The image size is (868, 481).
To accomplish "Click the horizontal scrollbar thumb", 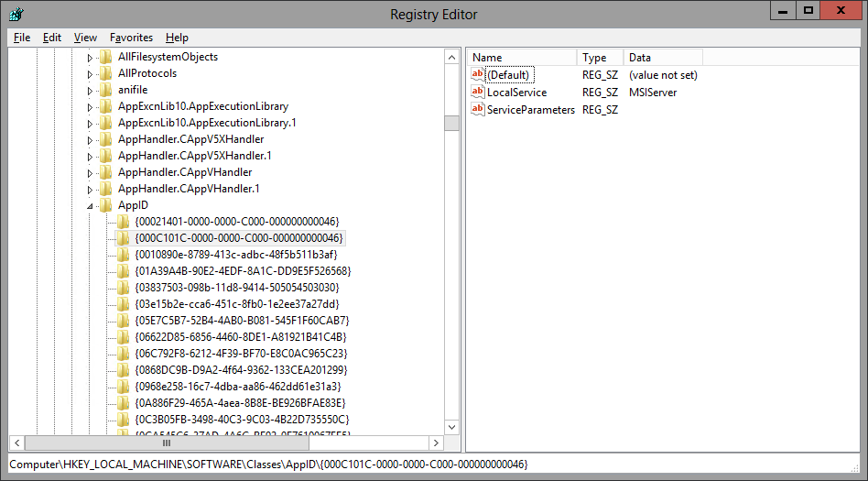I will pyautogui.click(x=167, y=443).
